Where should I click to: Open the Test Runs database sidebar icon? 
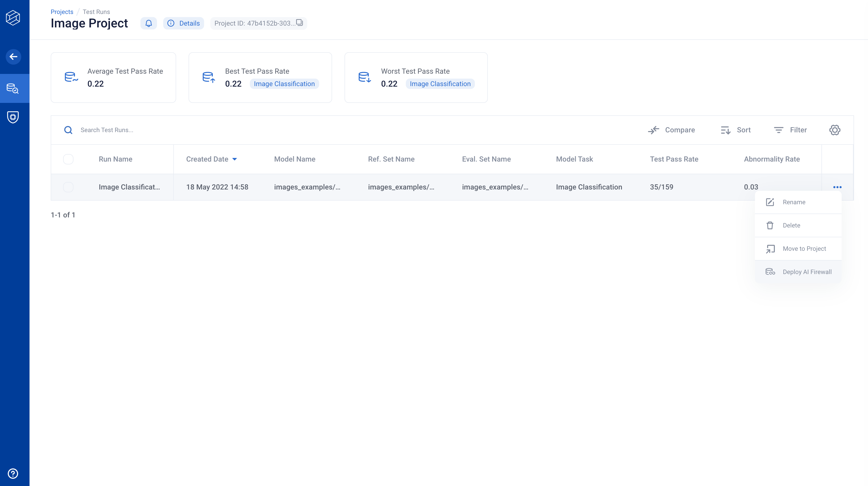(x=13, y=88)
